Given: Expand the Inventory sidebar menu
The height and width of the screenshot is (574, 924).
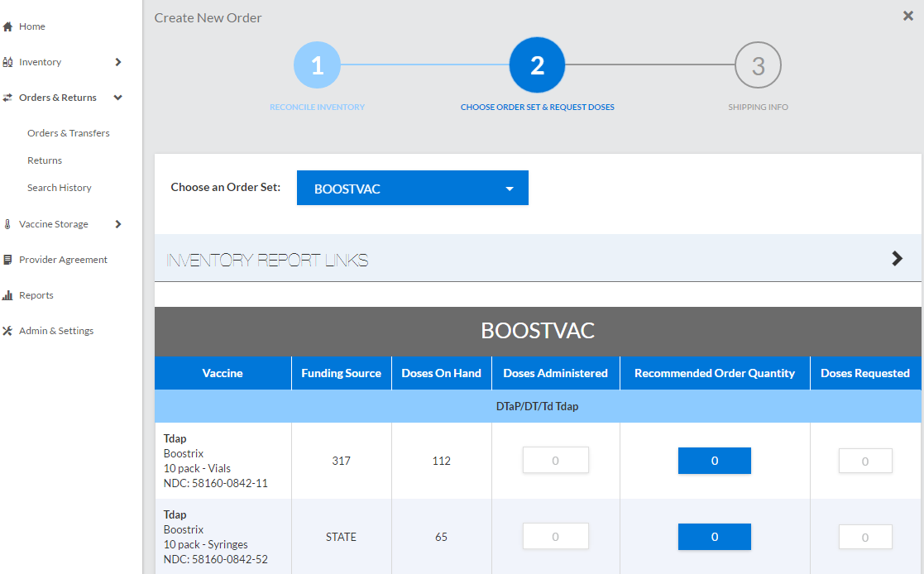Looking at the screenshot, I should point(117,61).
